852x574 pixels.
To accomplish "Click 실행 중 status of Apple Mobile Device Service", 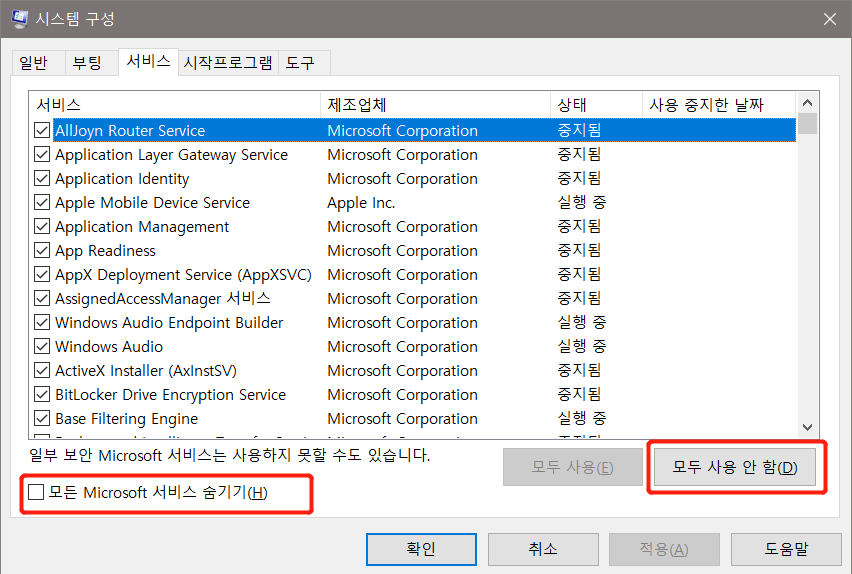I will (x=581, y=202).
